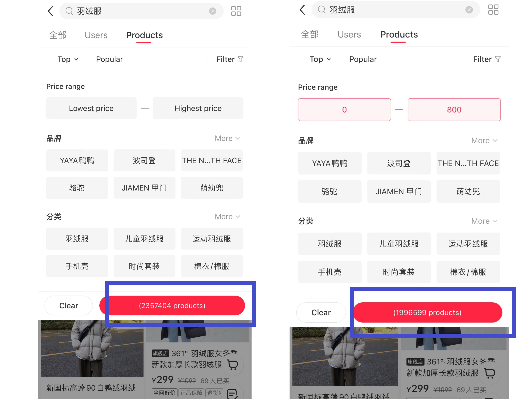Switch to Users tab on left screen
532x399 pixels.
coord(96,35)
